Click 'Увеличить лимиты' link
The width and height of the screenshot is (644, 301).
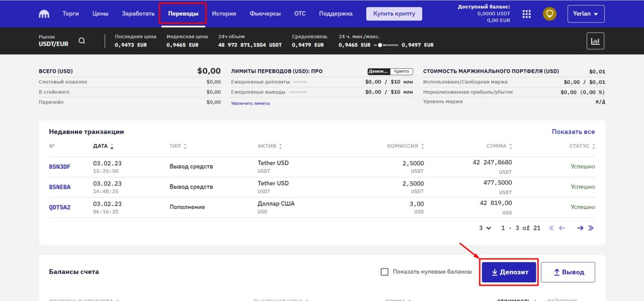(251, 104)
